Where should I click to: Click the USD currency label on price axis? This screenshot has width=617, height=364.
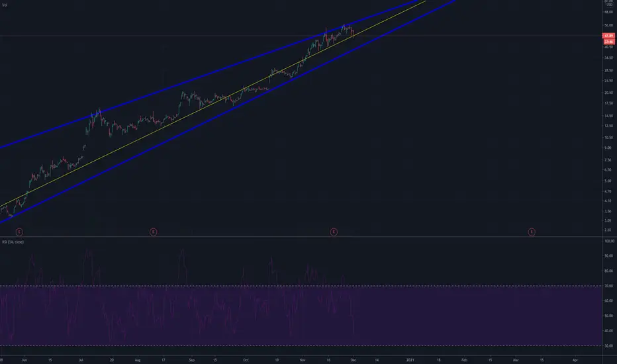click(609, 5)
